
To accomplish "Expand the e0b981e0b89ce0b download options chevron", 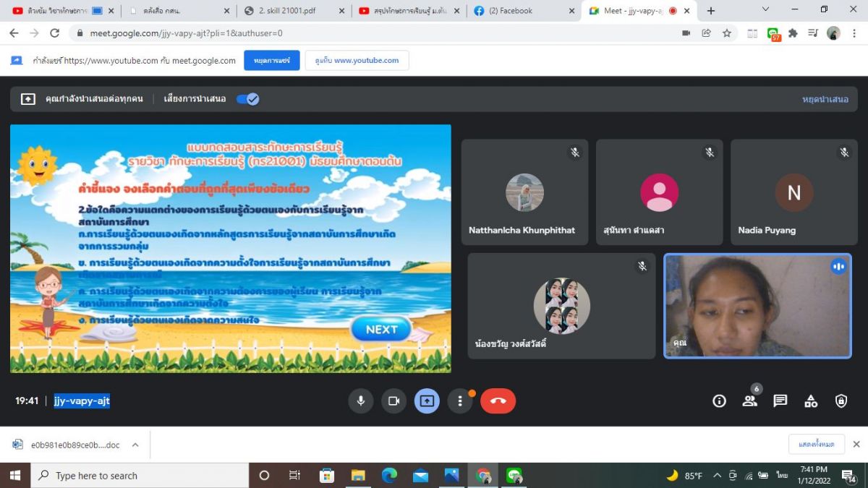I will click(135, 445).
